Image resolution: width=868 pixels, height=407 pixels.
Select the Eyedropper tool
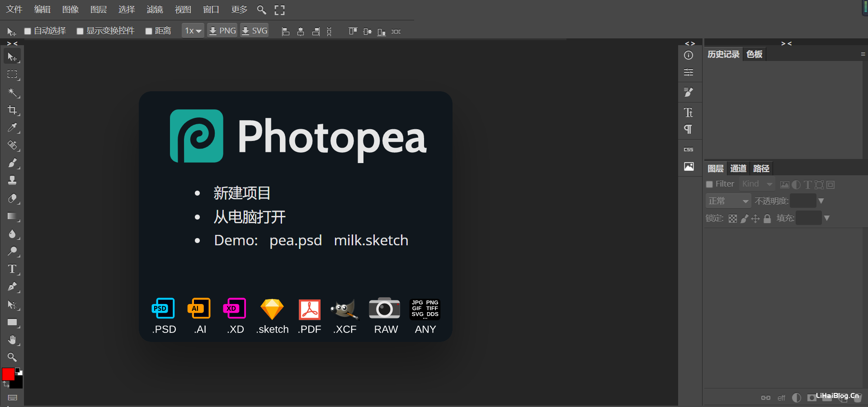point(12,128)
